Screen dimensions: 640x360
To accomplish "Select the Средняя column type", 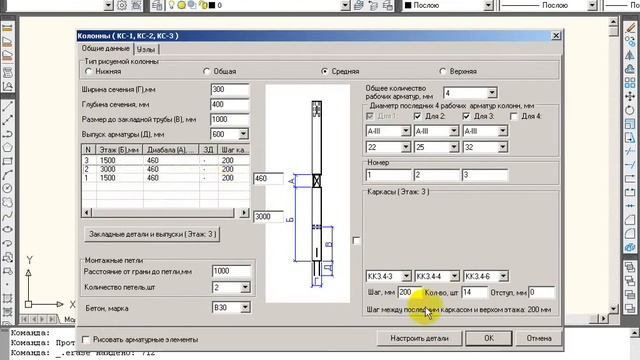I will click(x=324, y=71).
